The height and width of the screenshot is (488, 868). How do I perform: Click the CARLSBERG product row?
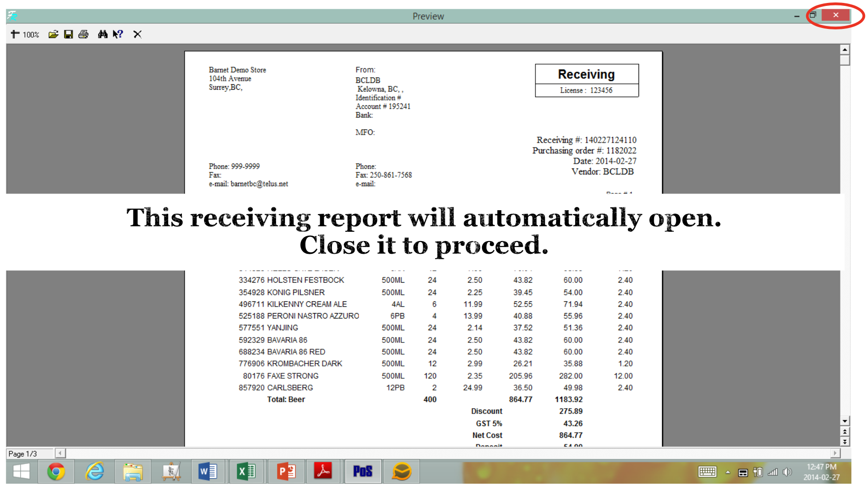click(x=435, y=388)
